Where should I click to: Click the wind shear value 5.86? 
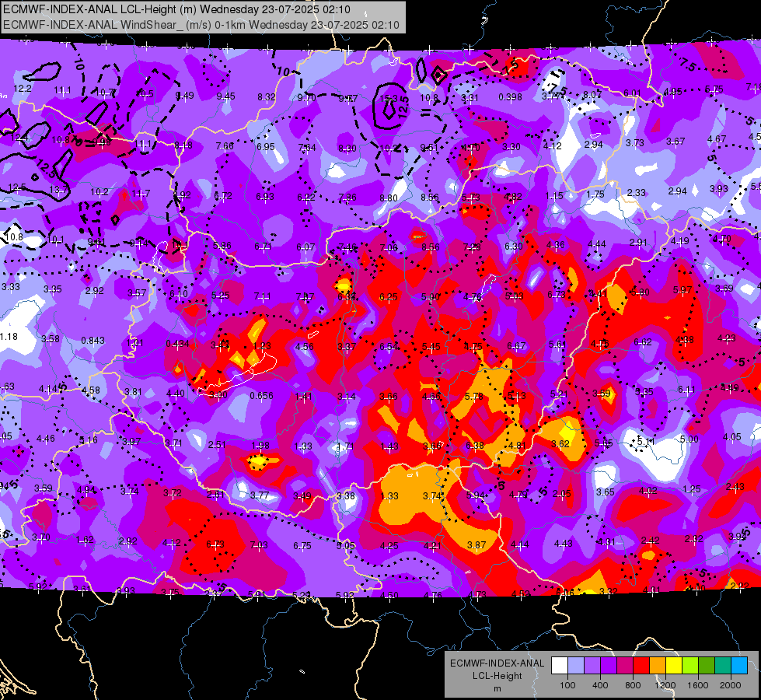[222, 246]
